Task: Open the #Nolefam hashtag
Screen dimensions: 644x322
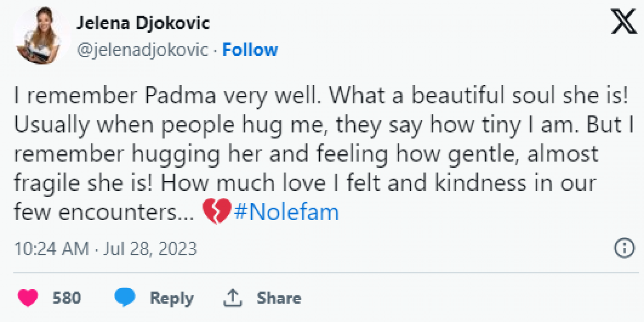Action: [286, 212]
